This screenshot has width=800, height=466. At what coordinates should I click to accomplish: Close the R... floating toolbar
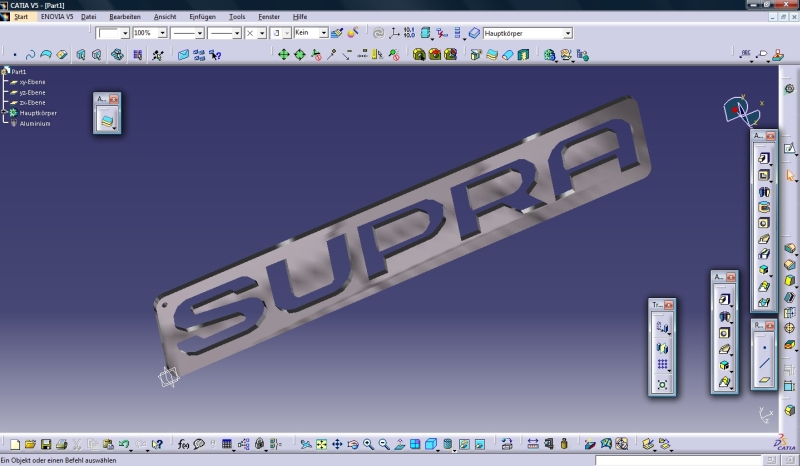769,326
